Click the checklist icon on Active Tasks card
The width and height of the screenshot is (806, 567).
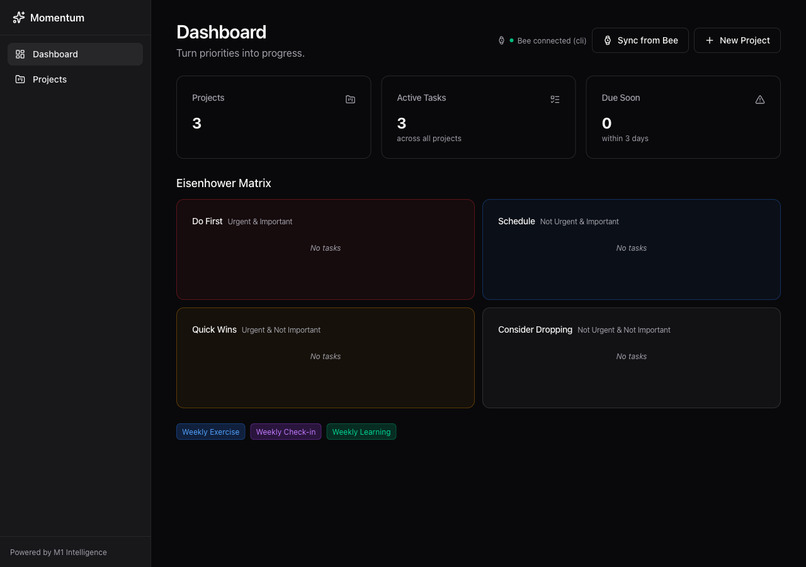555,99
